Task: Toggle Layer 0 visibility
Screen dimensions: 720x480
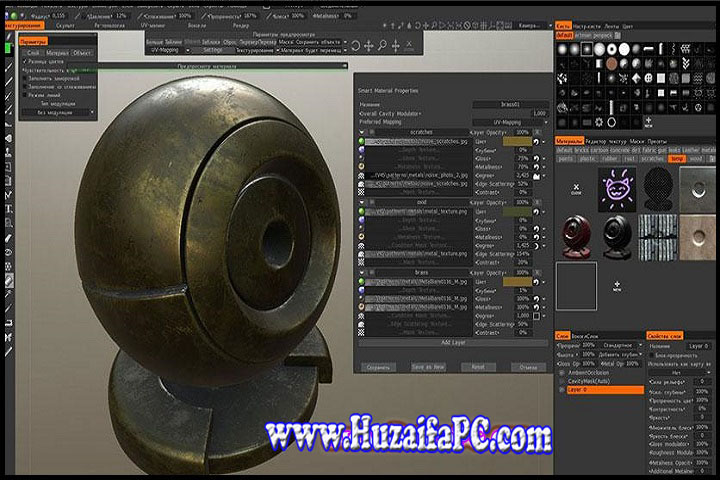Action: (x=562, y=390)
